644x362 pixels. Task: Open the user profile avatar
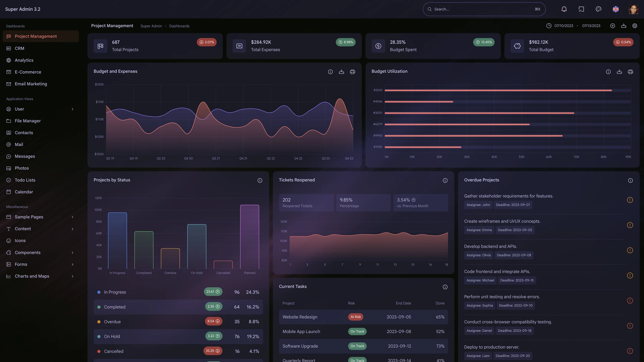point(633,9)
